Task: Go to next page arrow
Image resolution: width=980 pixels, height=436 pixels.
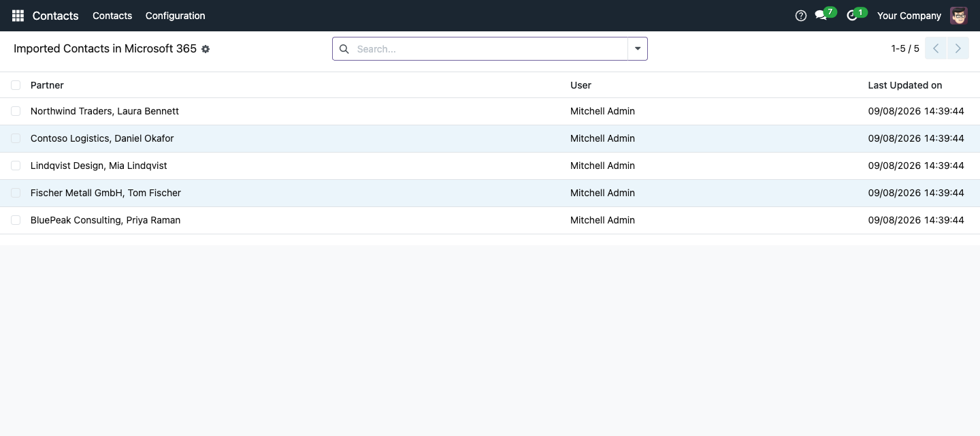Action: tap(958, 48)
